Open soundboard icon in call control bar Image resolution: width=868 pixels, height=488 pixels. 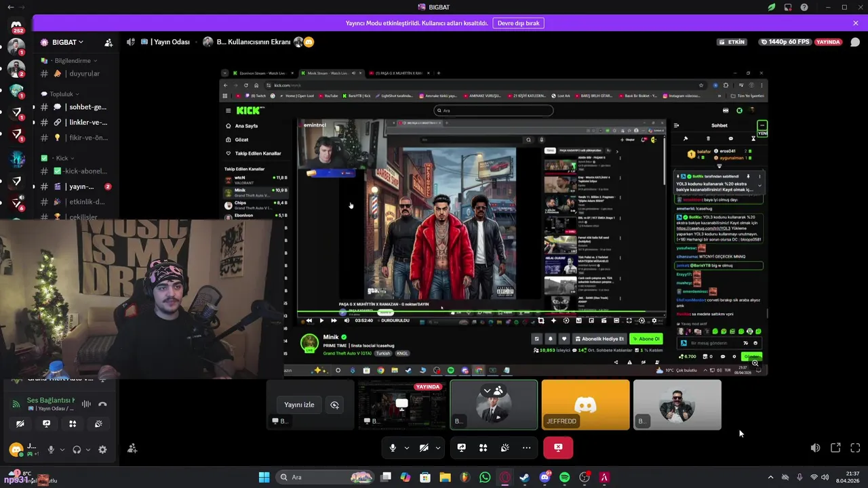coord(505,447)
